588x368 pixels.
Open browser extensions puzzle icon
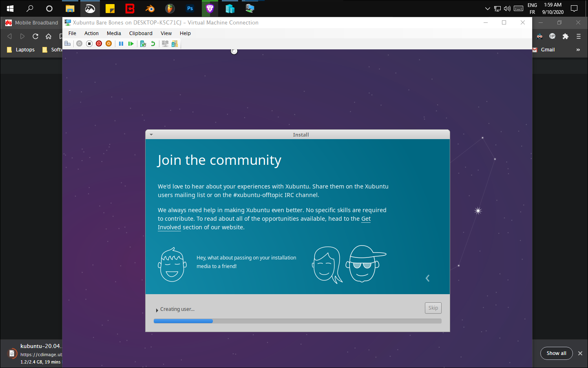click(x=566, y=36)
